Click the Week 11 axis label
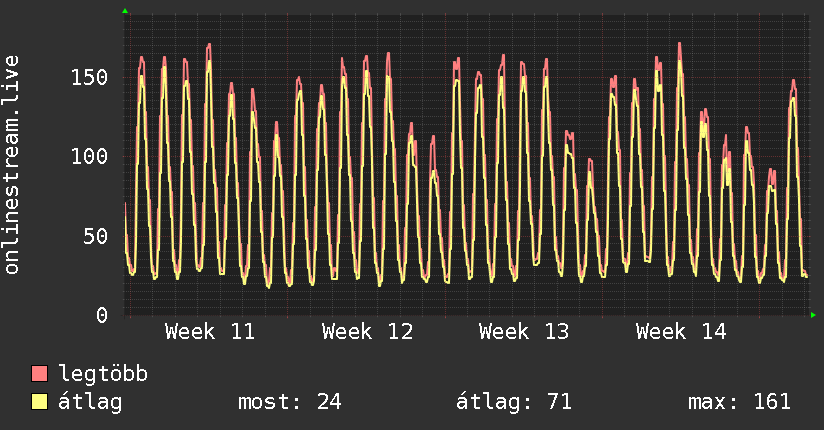Image resolution: width=824 pixels, height=430 pixels. pyautogui.click(x=210, y=332)
